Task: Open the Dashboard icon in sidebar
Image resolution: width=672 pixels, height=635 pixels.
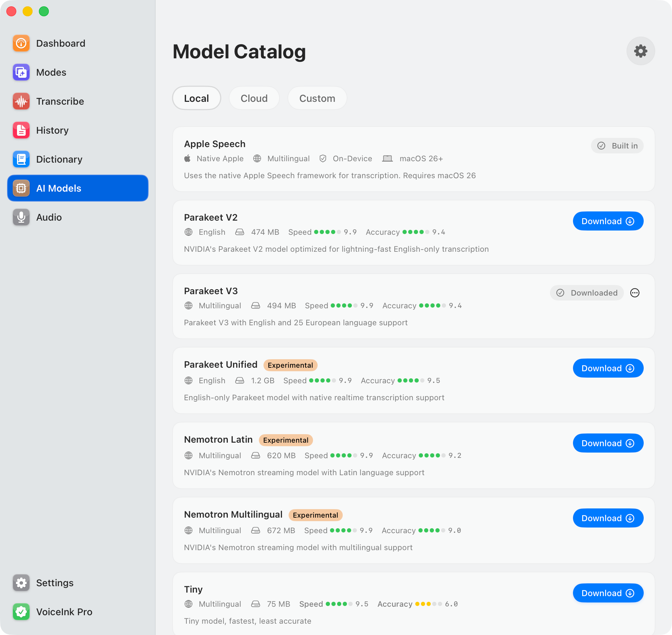Action: tap(21, 43)
